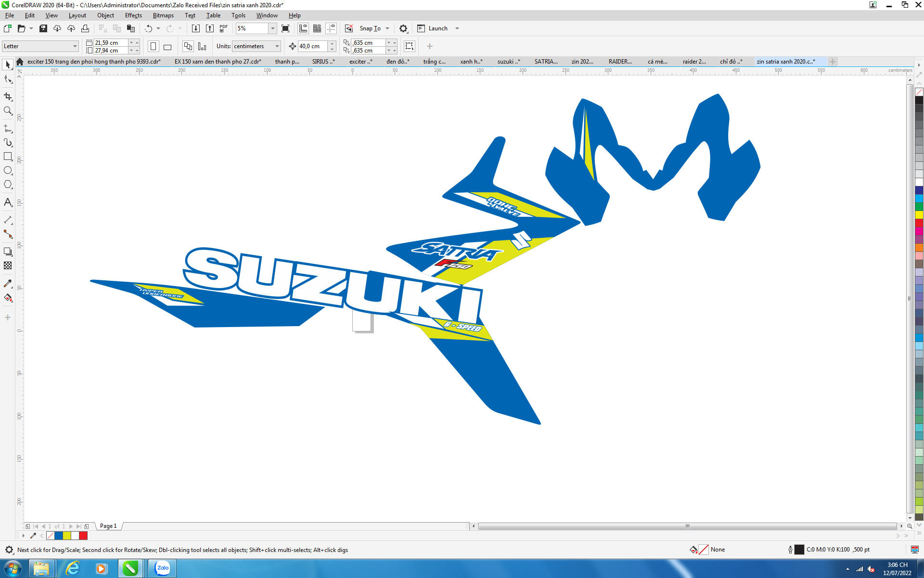
Task: Select the Page 1 tab
Action: [x=108, y=526]
